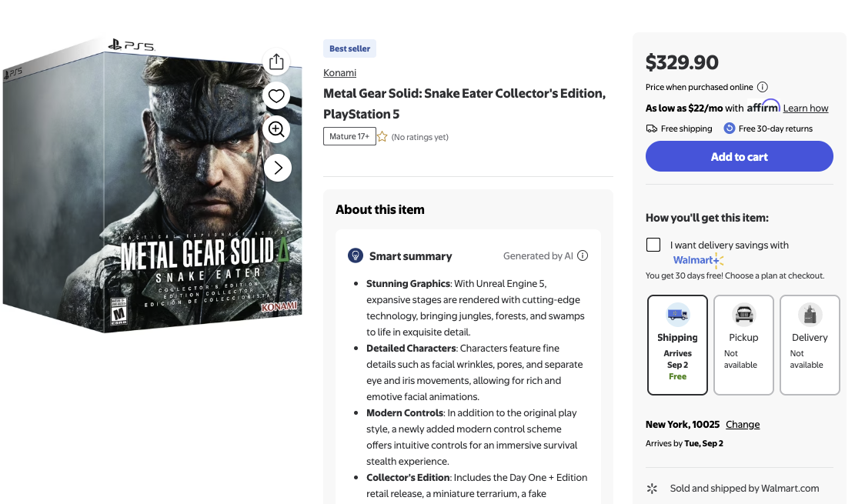Select the Pickup fulfillment option

click(x=743, y=345)
